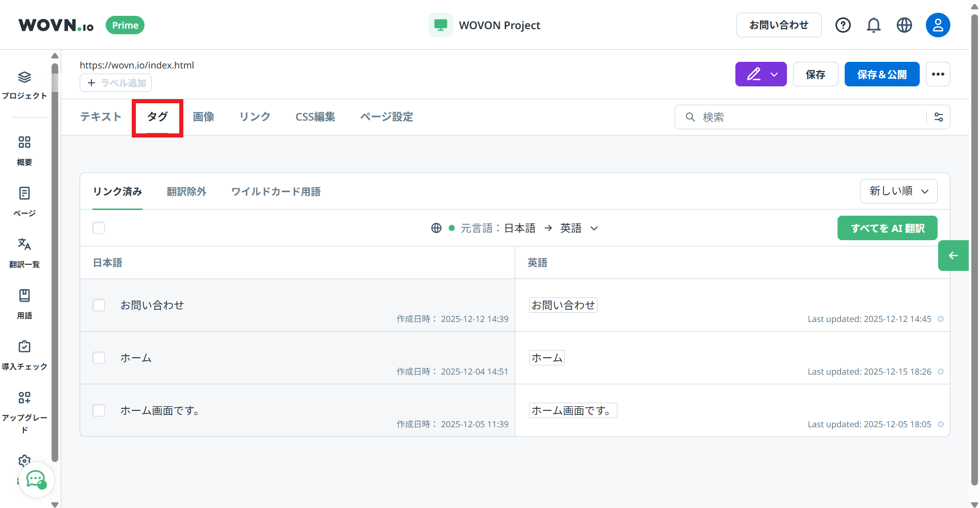Open the ページ sidebar item
980x508 pixels.
[x=25, y=202]
